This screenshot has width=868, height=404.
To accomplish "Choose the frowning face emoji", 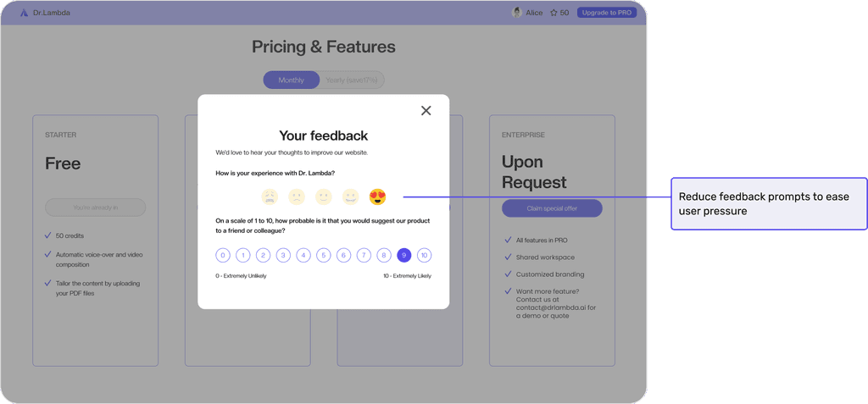I will pos(297,196).
